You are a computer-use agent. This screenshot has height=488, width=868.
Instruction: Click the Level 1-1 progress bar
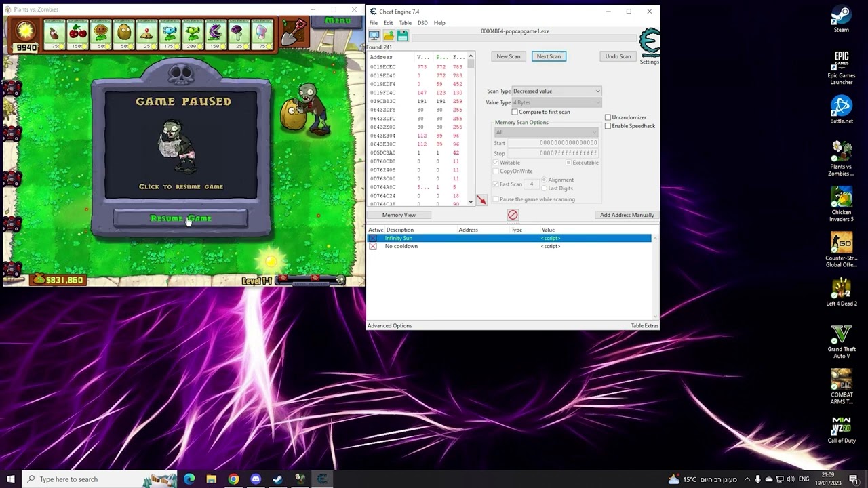pyautogui.click(x=311, y=279)
